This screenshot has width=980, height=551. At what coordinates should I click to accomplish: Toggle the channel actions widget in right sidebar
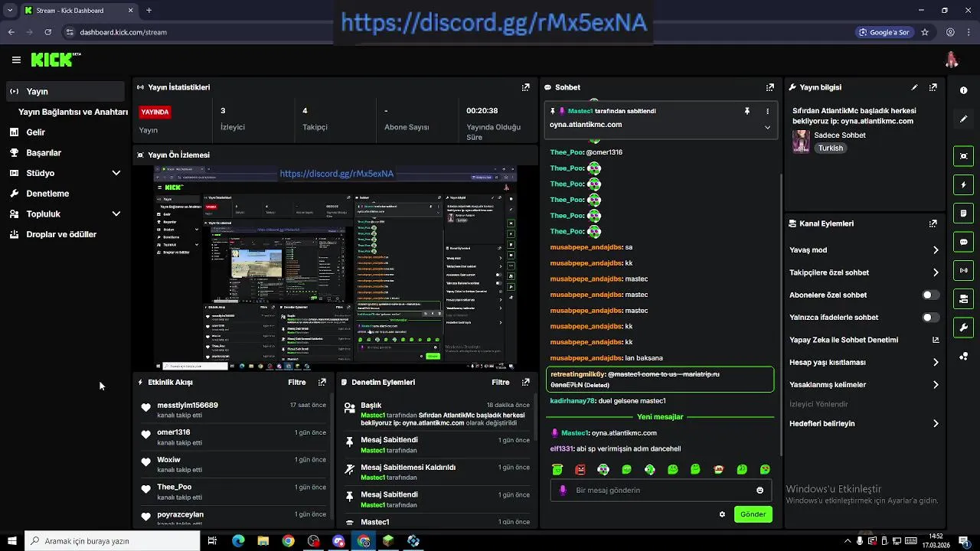963,298
